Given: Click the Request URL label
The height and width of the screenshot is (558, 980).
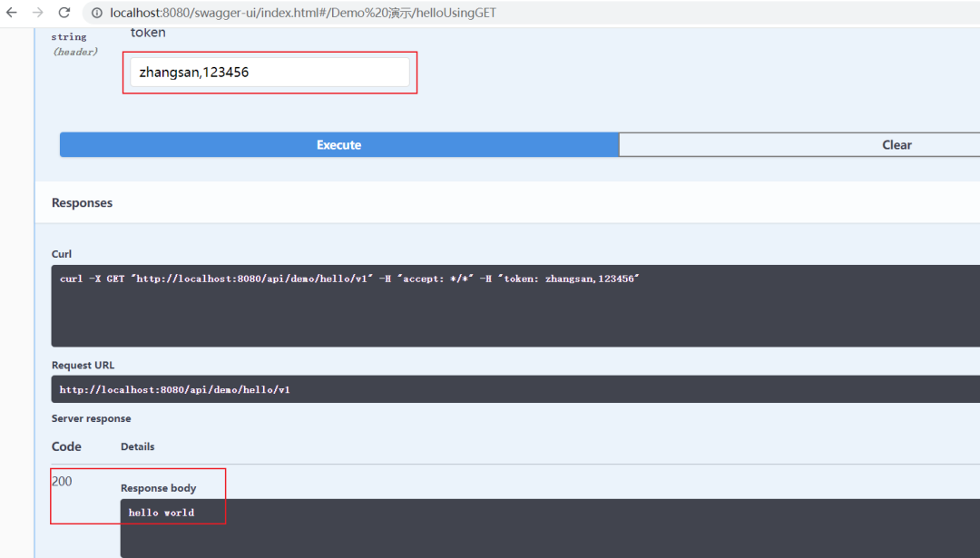Looking at the screenshot, I should point(83,365).
